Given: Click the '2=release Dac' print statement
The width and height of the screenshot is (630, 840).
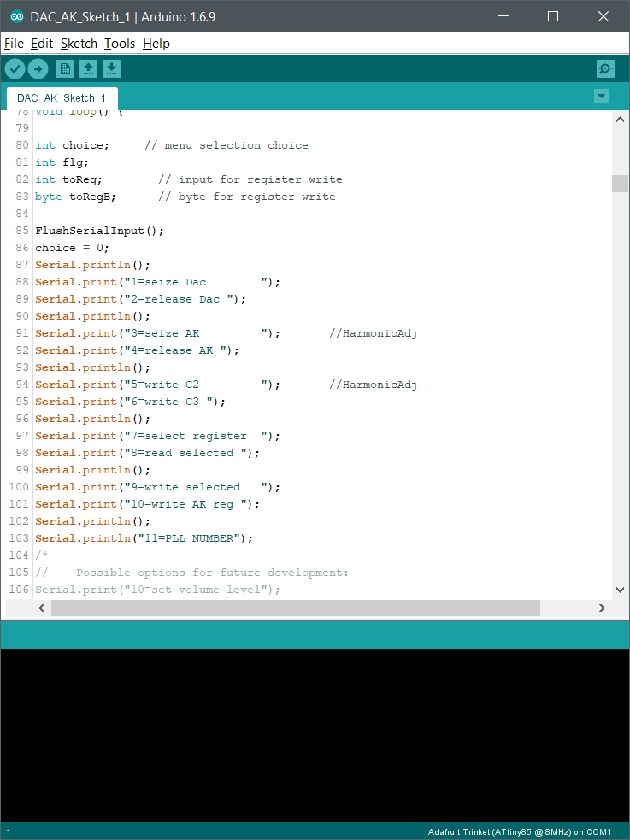Looking at the screenshot, I should pyautogui.click(x=141, y=299).
